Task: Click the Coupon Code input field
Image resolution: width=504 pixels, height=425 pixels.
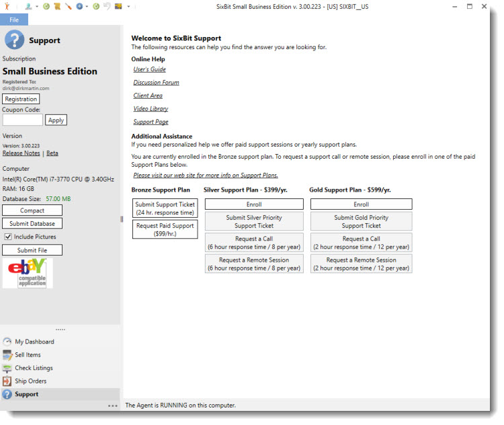Action: coord(23,120)
